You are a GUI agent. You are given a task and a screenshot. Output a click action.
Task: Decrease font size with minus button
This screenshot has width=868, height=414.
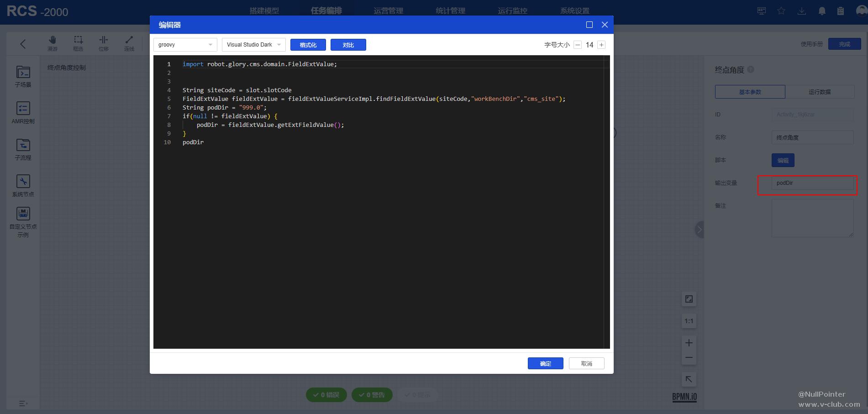578,45
